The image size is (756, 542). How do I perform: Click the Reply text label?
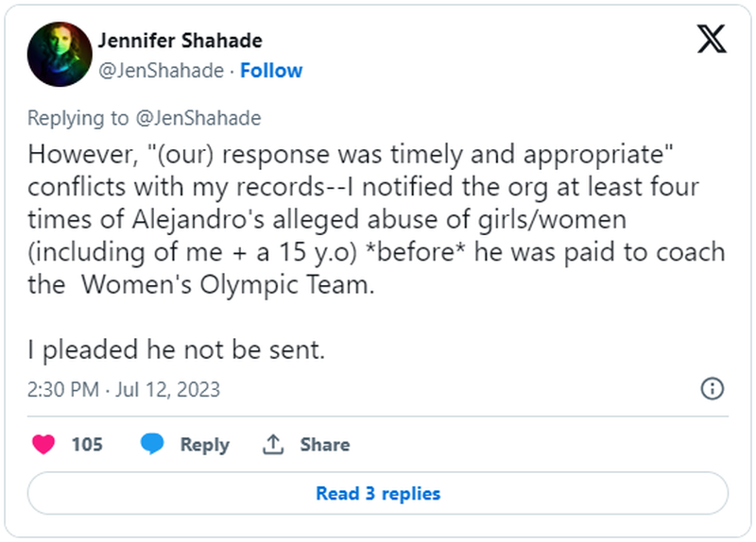(204, 444)
